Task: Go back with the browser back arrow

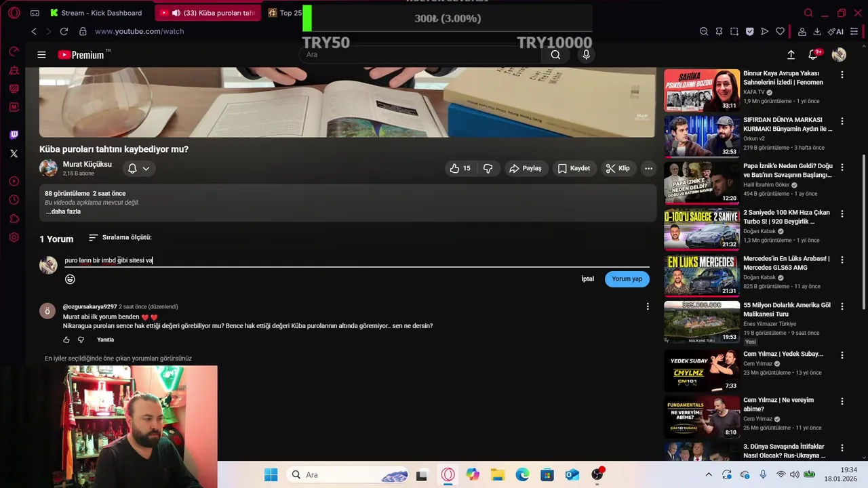Action: pyautogui.click(x=34, y=31)
